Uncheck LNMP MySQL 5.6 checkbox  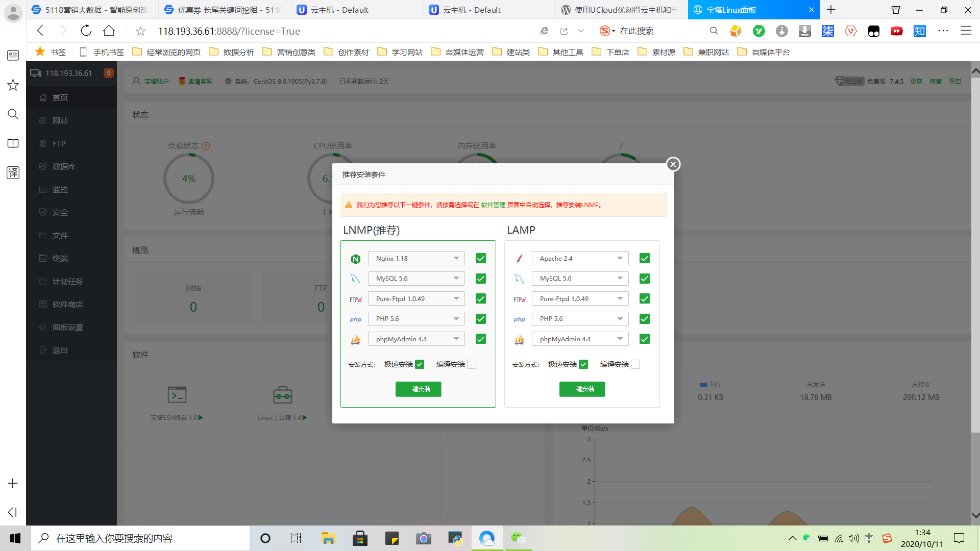481,279
